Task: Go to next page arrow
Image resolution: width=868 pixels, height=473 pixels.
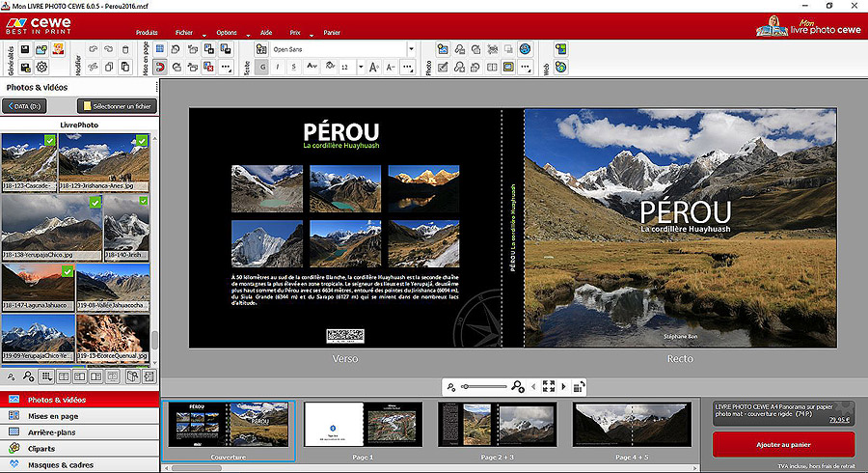Action: click(563, 386)
